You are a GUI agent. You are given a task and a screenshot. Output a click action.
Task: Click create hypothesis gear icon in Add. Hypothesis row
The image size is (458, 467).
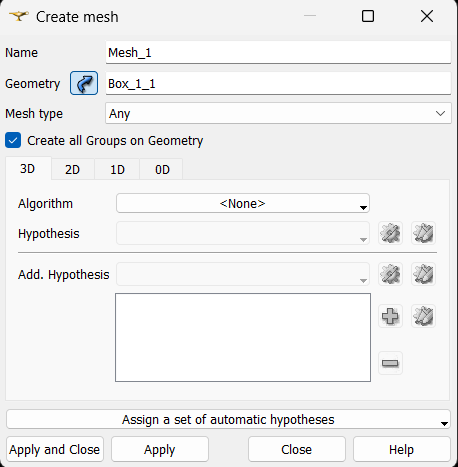tap(390, 274)
